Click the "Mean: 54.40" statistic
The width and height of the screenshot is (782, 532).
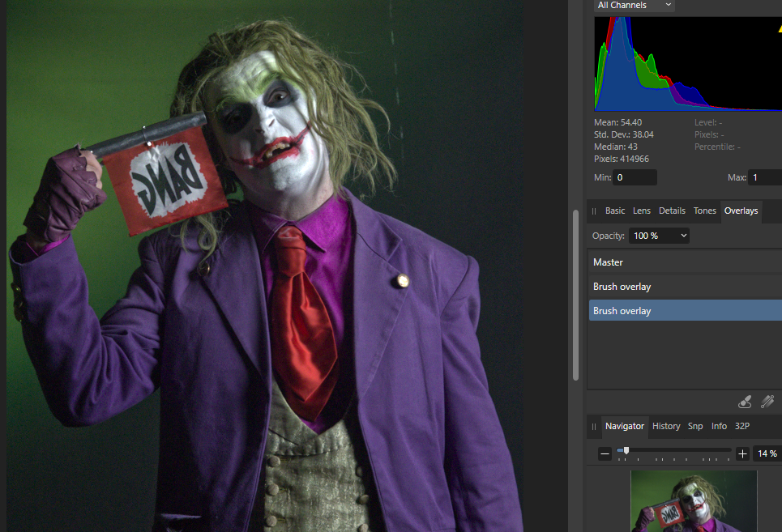point(618,122)
